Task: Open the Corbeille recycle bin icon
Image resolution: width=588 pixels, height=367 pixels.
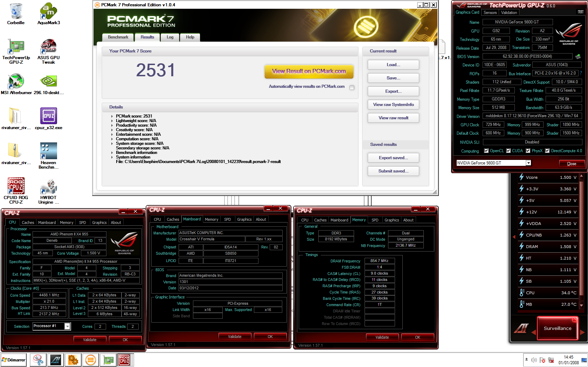Action: pos(16,14)
